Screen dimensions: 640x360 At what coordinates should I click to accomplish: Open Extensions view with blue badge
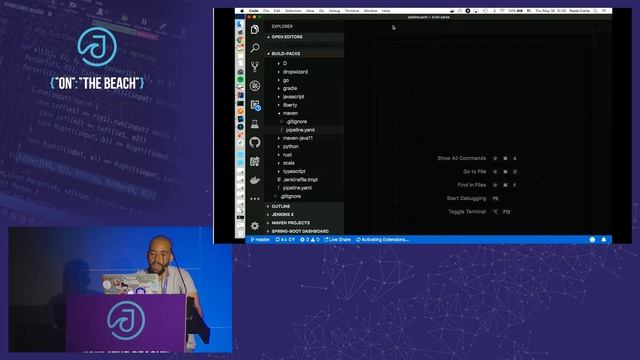tap(256, 105)
